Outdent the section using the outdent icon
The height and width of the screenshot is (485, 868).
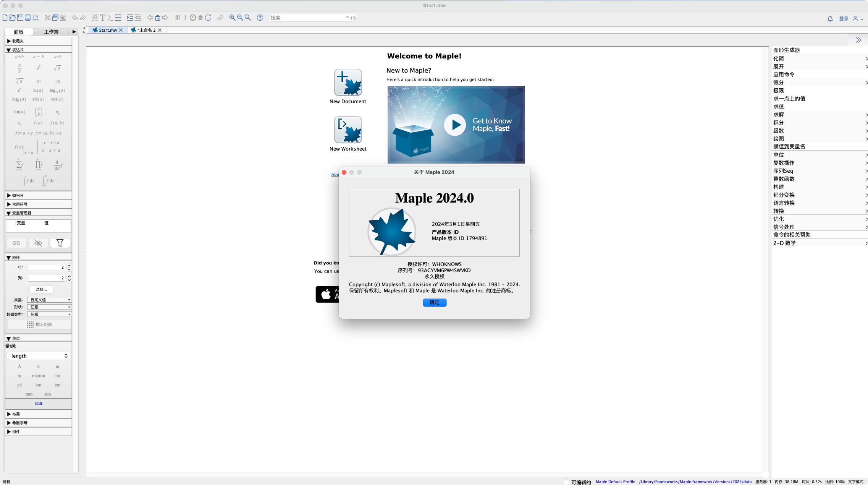(138, 18)
